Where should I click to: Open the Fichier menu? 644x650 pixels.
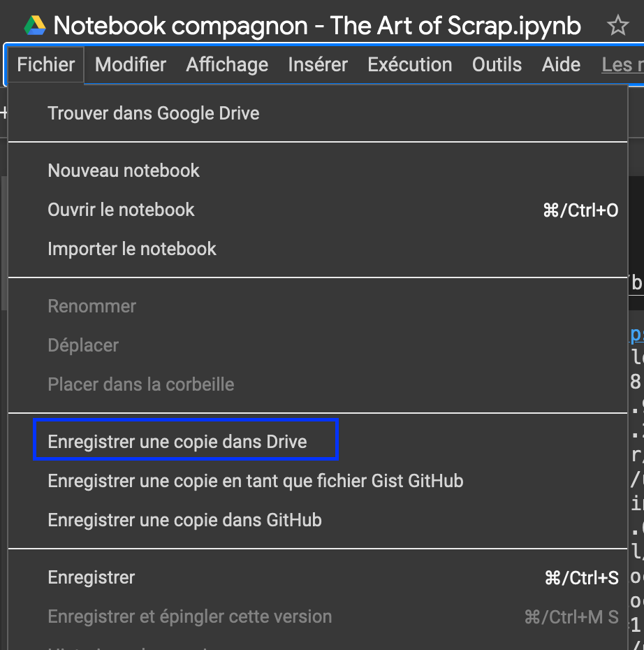[x=45, y=64]
